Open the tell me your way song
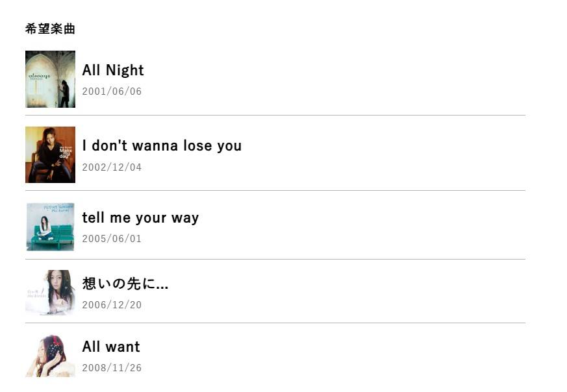The height and width of the screenshot is (392, 567). coord(140,218)
